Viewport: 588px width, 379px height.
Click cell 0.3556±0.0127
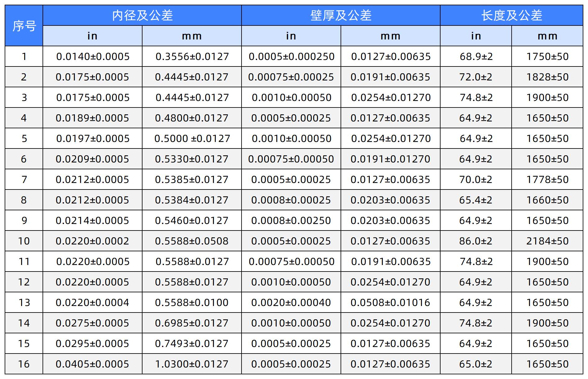pyautogui.click(x=192, y=56)
